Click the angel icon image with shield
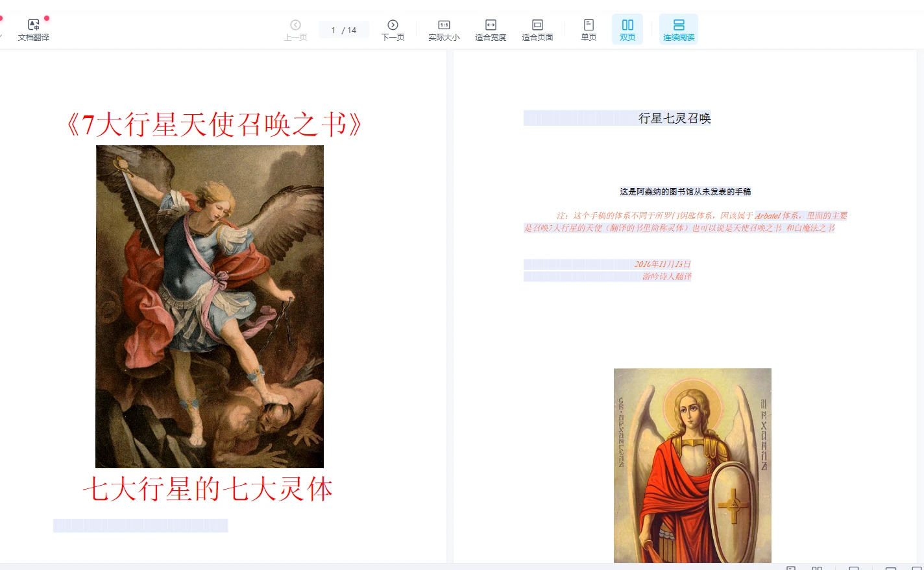This screenshot has height=570, width=924. coord(692,466)
